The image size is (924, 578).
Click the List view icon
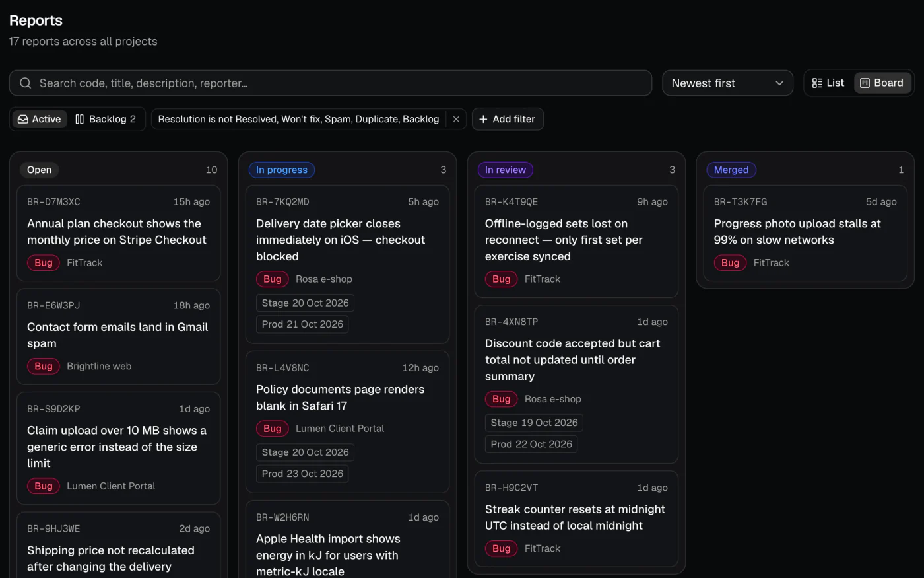(817, 83)
